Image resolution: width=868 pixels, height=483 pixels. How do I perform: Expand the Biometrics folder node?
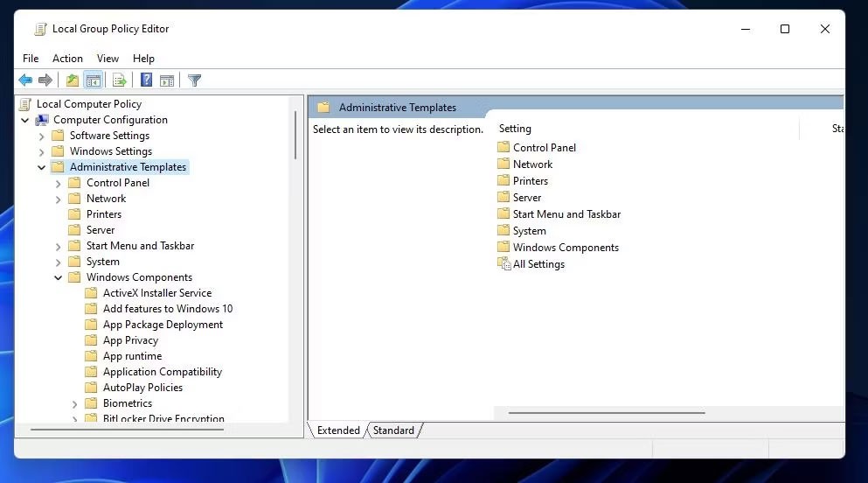tap(75, 403)
